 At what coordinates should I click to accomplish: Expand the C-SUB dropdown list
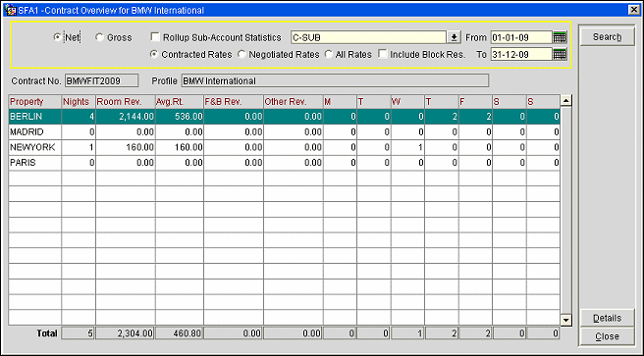tap(454, 37)
